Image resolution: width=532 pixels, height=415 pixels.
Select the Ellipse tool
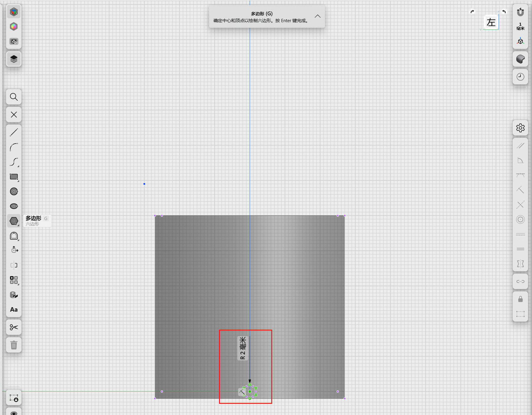(x=14, y=206)
